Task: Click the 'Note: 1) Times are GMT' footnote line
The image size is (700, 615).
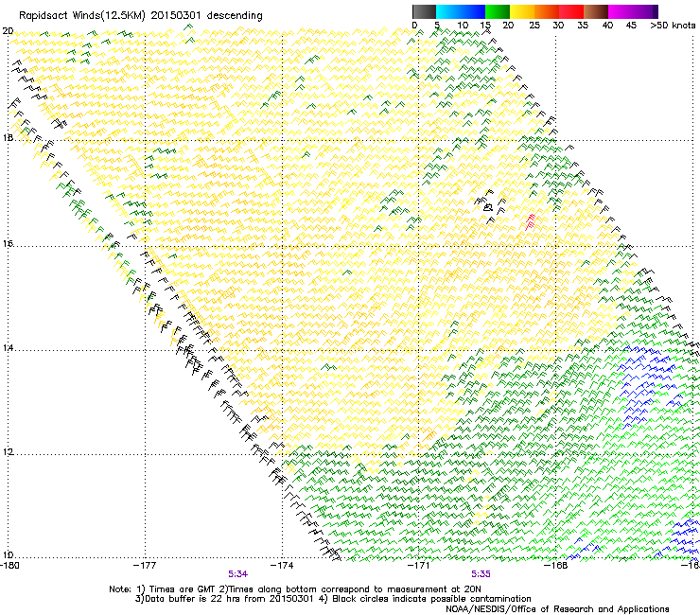Action: click(295, 589)
